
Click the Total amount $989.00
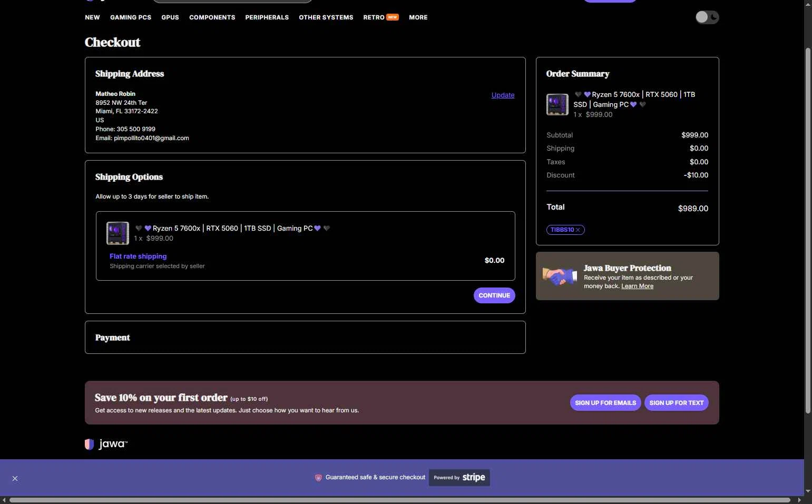(x=693, y=209)
